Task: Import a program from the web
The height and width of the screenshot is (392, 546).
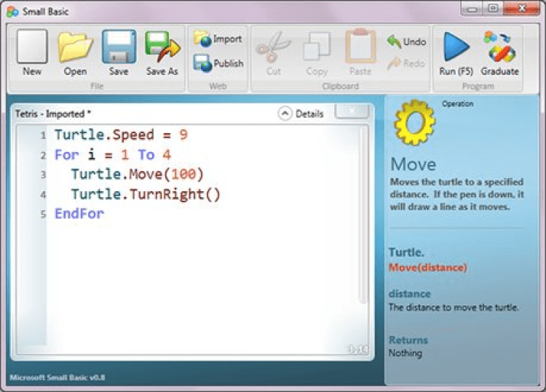Action: tap(218, 39)
